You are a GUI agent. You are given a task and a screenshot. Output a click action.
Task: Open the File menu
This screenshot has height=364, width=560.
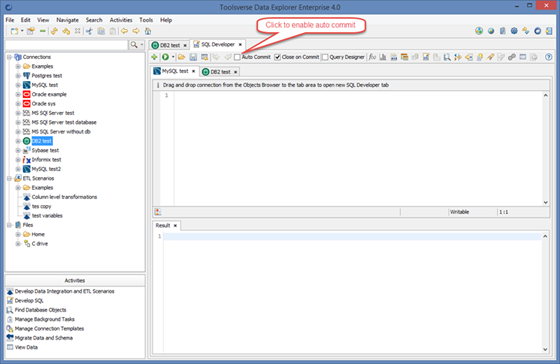(10, 20)
